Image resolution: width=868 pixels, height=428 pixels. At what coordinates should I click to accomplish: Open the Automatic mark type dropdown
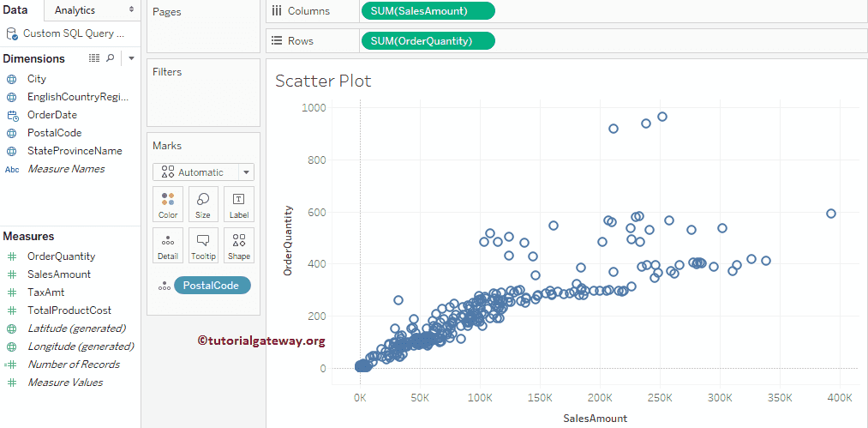[203, 172]
